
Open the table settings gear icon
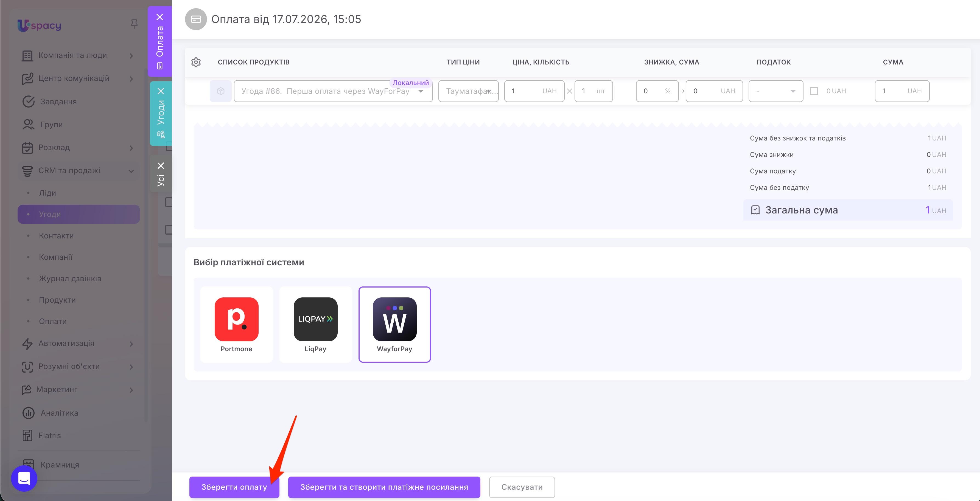pos(196,62)
